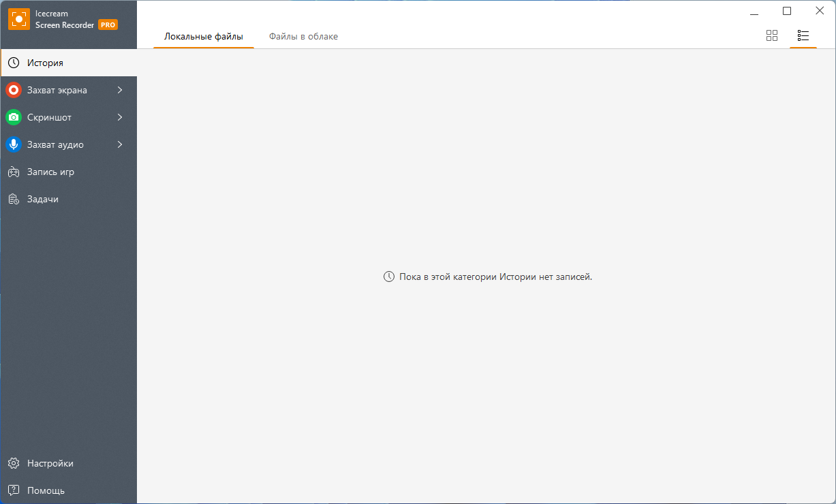
Task: Open Настройки via the gear icon
Action: tap(14, 463)
